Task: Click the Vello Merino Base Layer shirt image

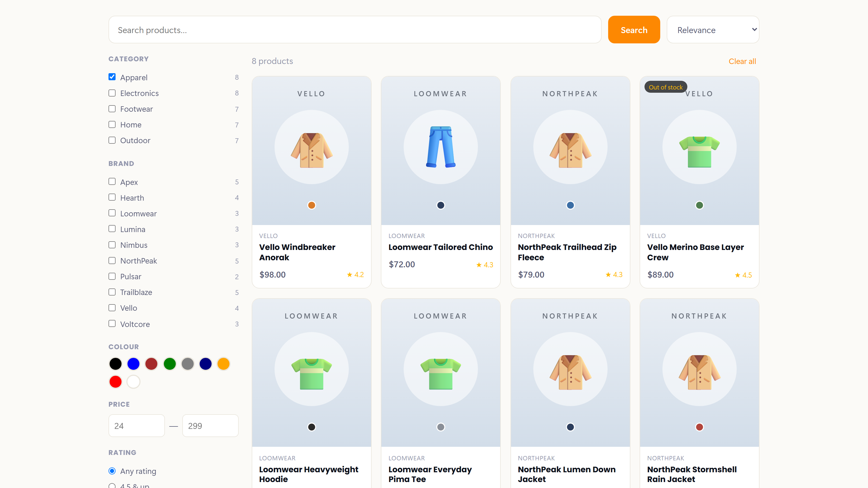Action: (x=700, y=152)
